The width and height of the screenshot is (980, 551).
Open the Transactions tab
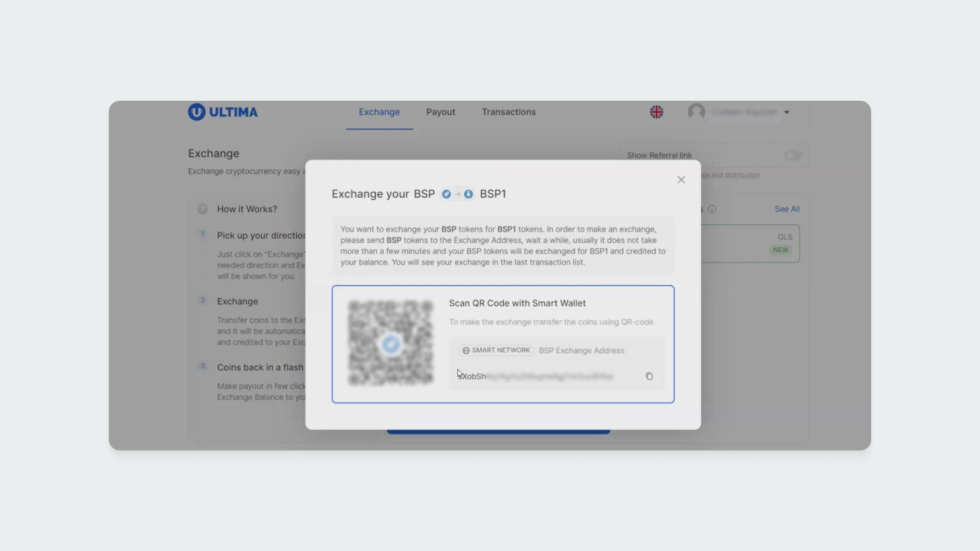[x=509, y=112]
